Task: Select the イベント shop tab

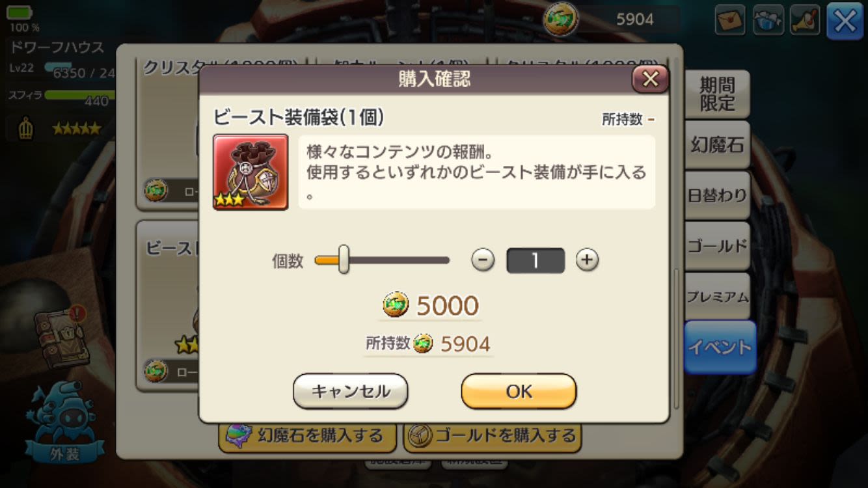Action: pos(720,347)
